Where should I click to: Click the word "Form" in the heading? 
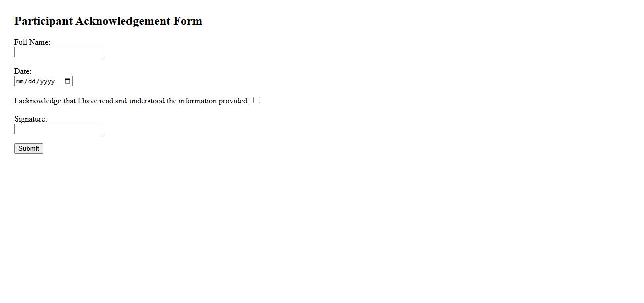[x=187, y=21]
